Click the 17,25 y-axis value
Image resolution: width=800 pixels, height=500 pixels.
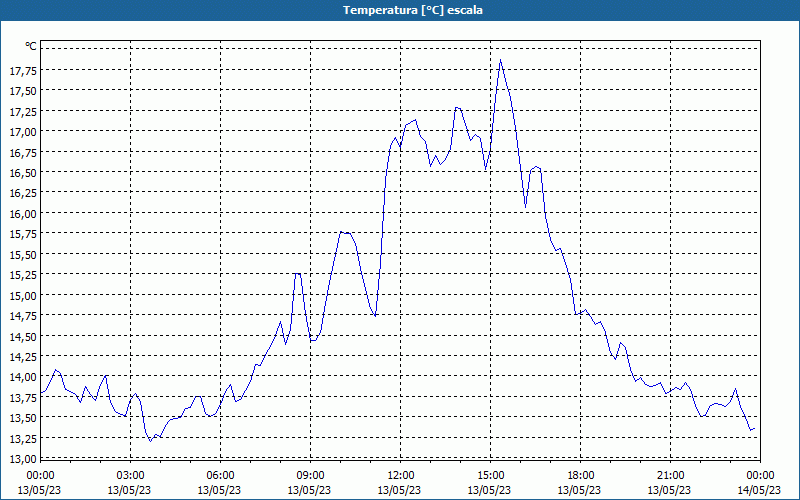23,112
